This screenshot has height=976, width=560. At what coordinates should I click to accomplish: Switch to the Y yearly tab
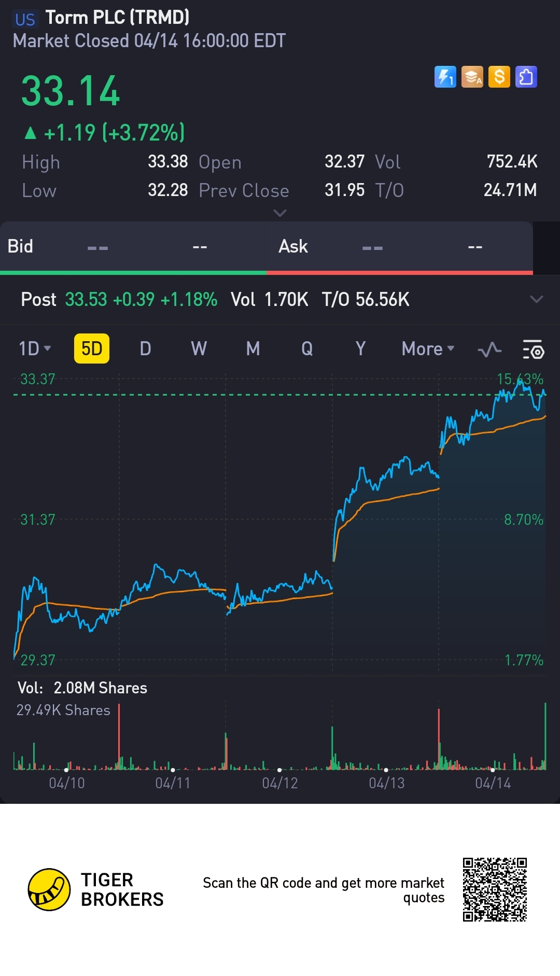tap(360, 348)
